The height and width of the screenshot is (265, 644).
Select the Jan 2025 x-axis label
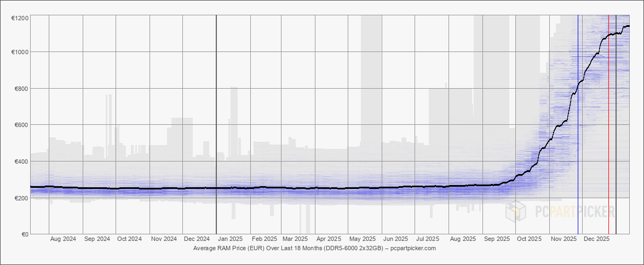pos(230,239)
